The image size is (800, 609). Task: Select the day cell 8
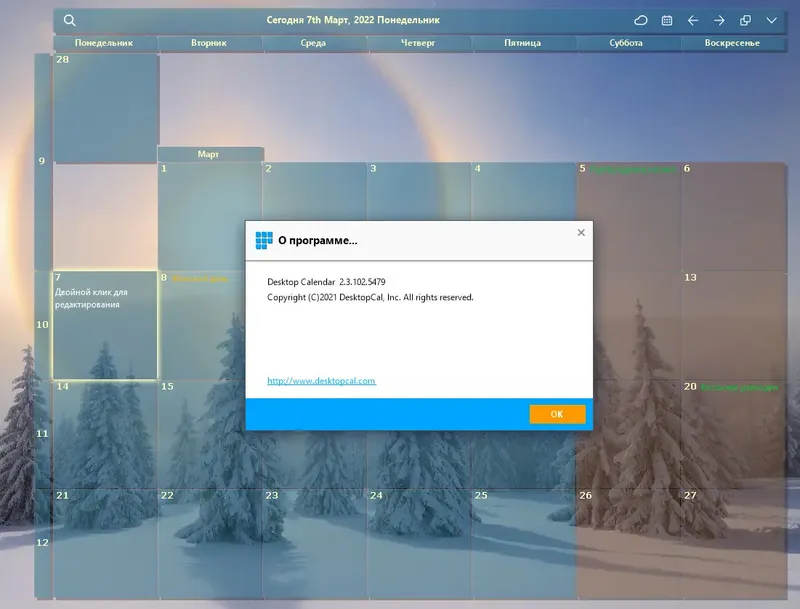(x=202, y=325)
